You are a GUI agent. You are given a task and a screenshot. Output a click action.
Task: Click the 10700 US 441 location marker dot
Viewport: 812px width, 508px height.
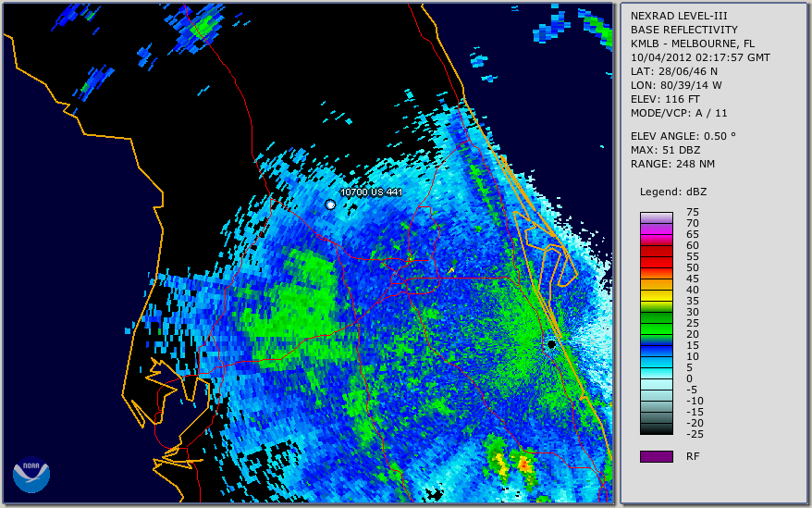point(330,204)
